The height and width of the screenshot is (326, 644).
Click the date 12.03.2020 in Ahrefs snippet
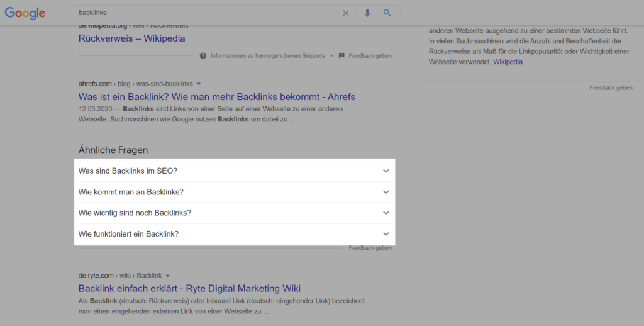point(96,109)
